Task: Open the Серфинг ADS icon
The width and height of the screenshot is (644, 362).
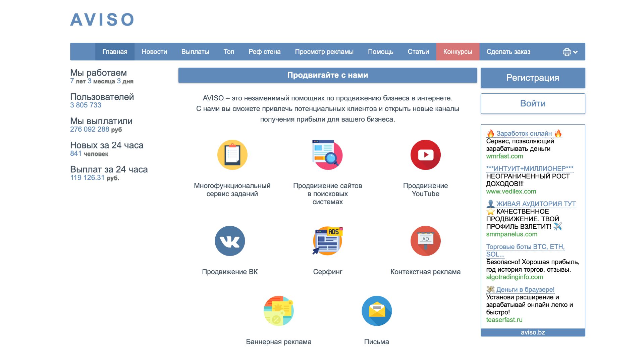Action: point(327,241)
